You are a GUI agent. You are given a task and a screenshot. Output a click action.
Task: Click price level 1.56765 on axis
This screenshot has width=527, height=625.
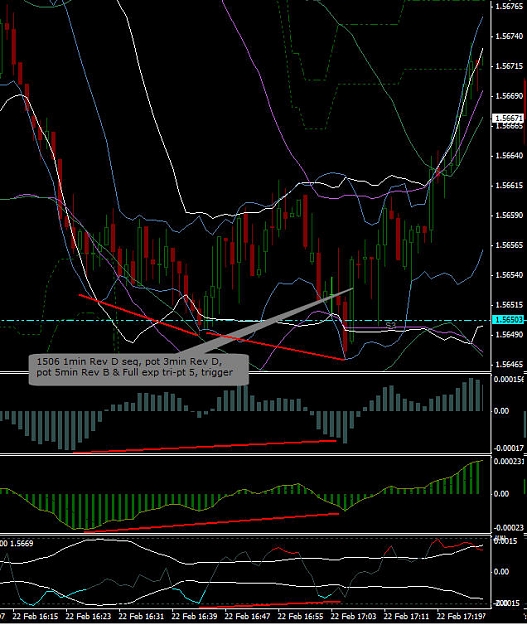[509, 6]
